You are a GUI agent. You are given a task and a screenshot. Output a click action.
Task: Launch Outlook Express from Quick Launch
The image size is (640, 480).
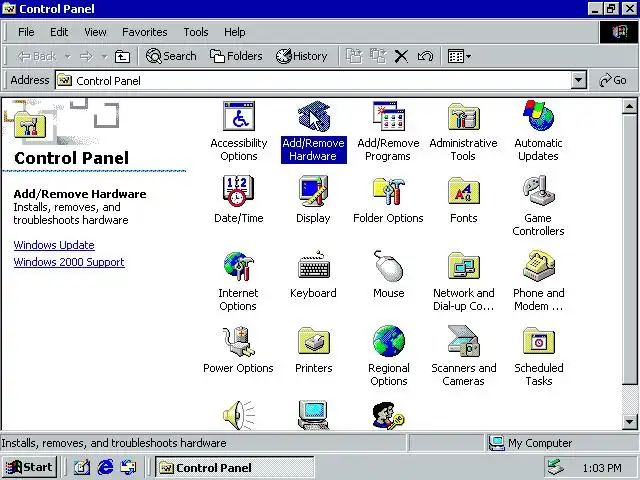click(x=129, y=467)
